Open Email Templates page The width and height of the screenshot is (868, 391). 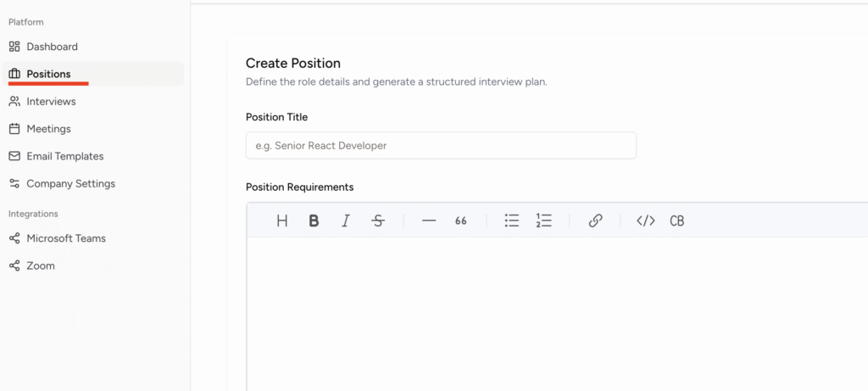click(x=64, y=156)
